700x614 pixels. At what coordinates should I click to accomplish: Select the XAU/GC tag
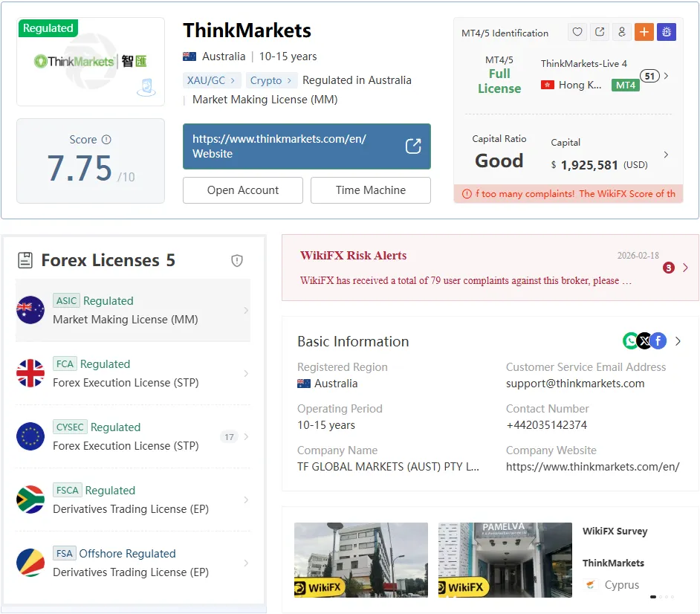click(x=212, y=80)
